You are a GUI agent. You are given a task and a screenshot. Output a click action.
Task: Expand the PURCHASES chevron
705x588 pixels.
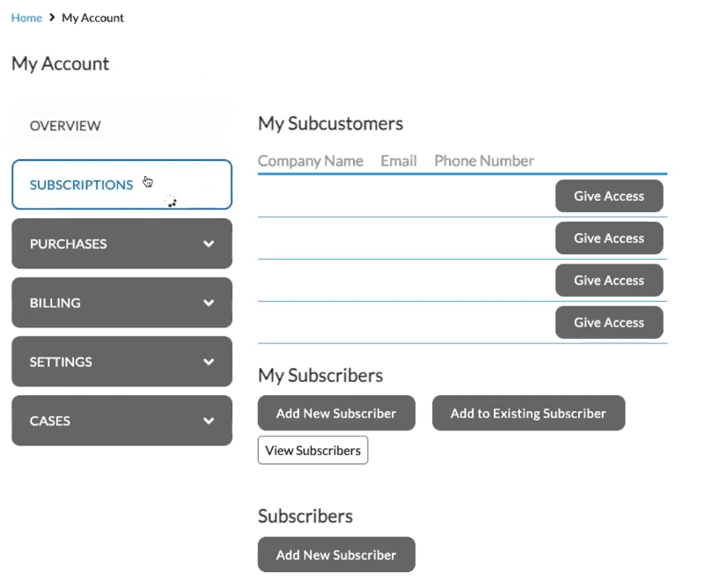pos(209,244)
